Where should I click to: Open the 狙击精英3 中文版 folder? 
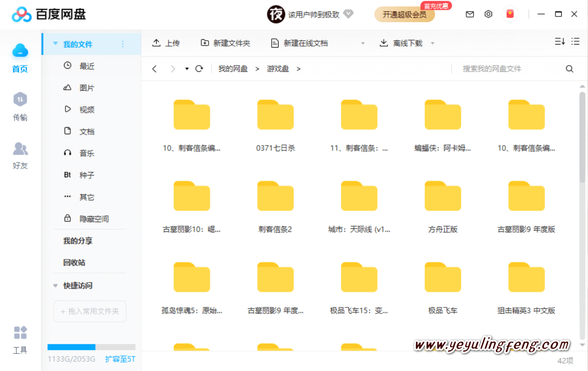click(x=526, y=288)
